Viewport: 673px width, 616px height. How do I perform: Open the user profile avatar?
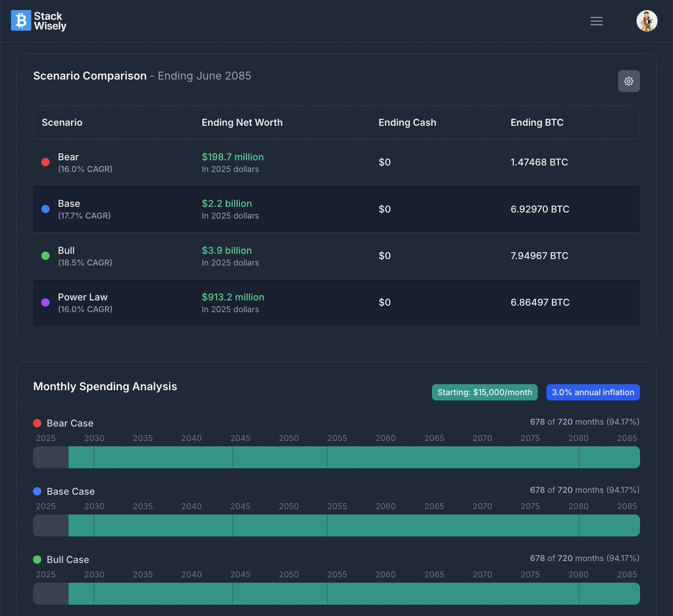pos(647,21)
